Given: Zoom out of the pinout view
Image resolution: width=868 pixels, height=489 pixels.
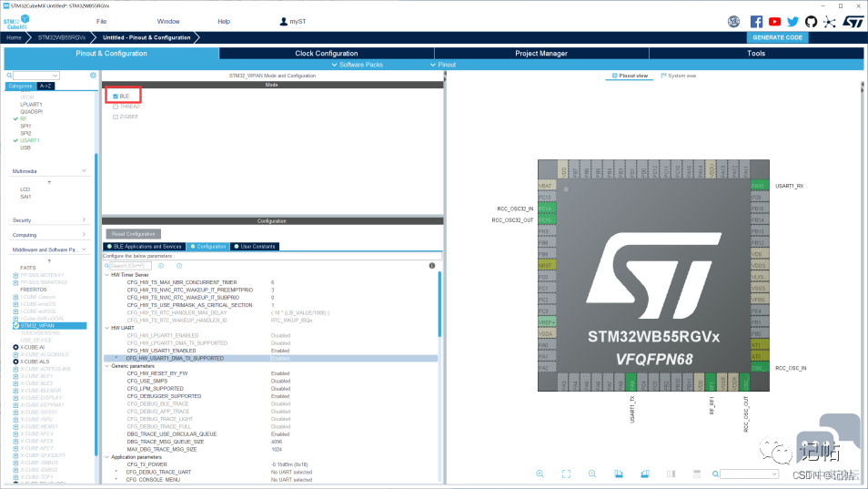Looking at the screenshot, I should click(x=592, y=474).
